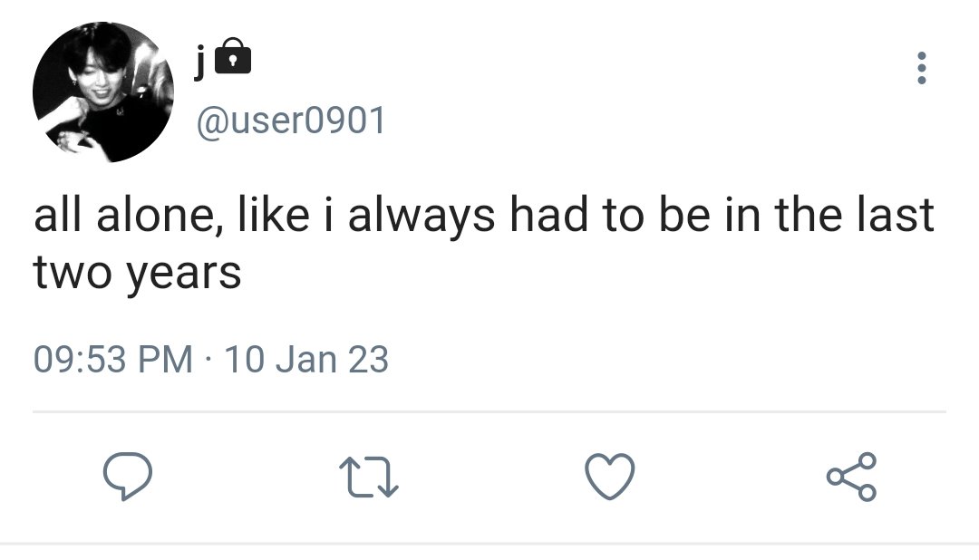Open the three-dot more options menu
This screenshot has height=560, width=979.
coord(922,68)
